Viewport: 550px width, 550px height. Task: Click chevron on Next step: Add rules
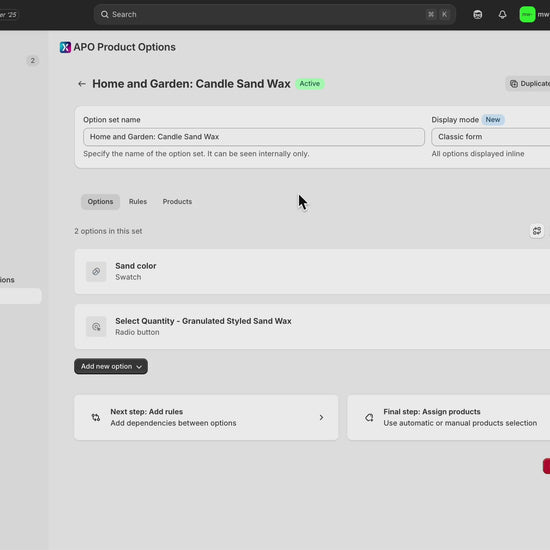pos(321,417)
